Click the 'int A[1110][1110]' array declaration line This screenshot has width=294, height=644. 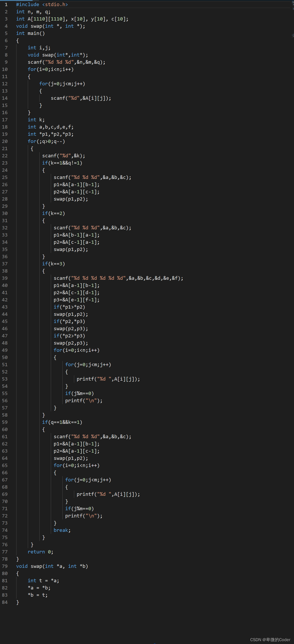tap(72, 19)
